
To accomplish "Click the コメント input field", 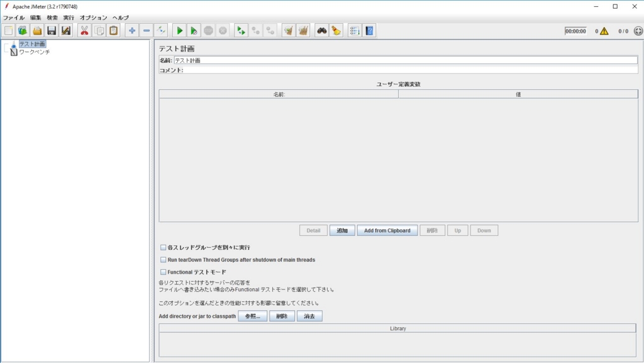I will [411, 70].
